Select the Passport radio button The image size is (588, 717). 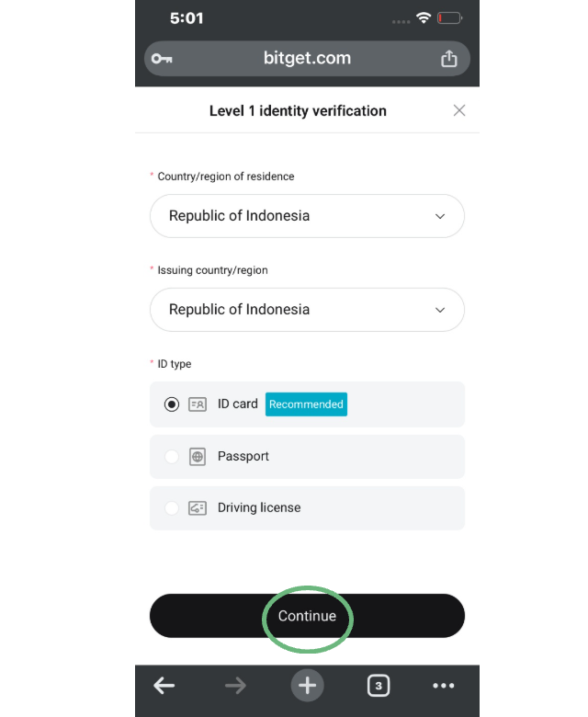click(x=172, y=457)
